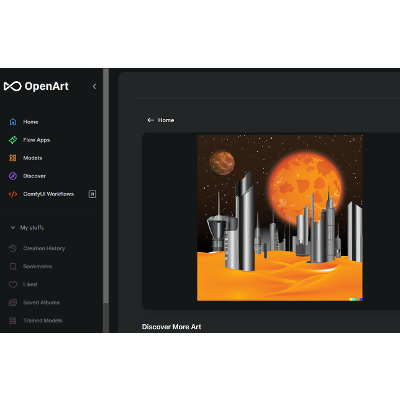The width and height of the screenshot is (400, 400).
Task: Click the OpenArt infinity logo icon
Action: [x=13, y=86]
